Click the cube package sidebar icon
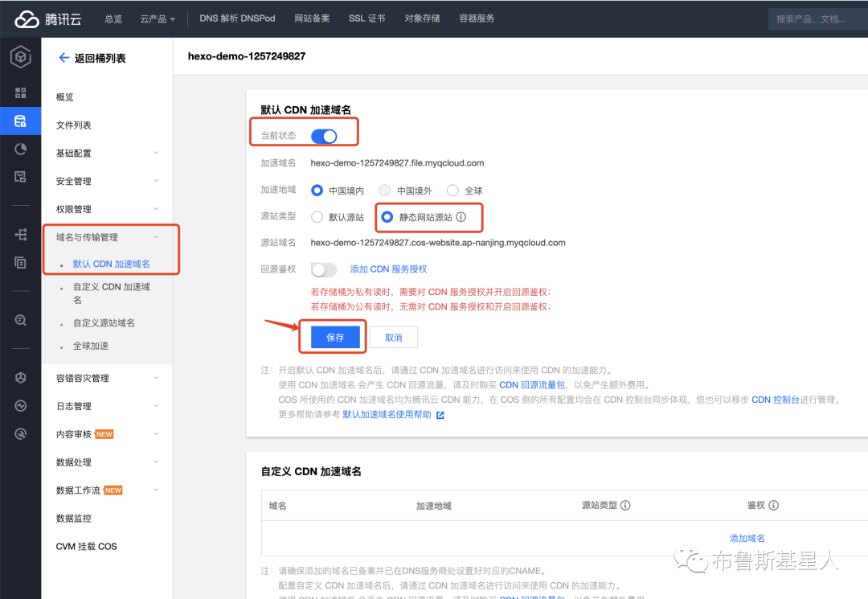The image size is (868, 599). [20, 378]
